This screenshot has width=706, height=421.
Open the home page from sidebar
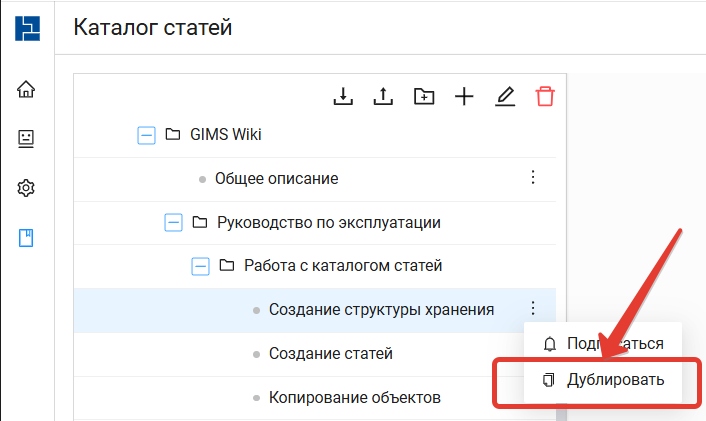(x=26, y=89)
